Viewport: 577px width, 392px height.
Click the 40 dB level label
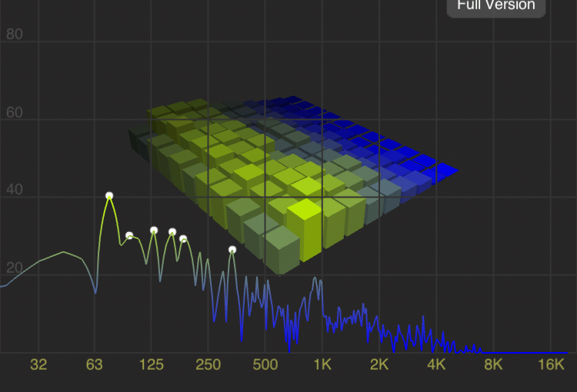[x=15, y=190]
